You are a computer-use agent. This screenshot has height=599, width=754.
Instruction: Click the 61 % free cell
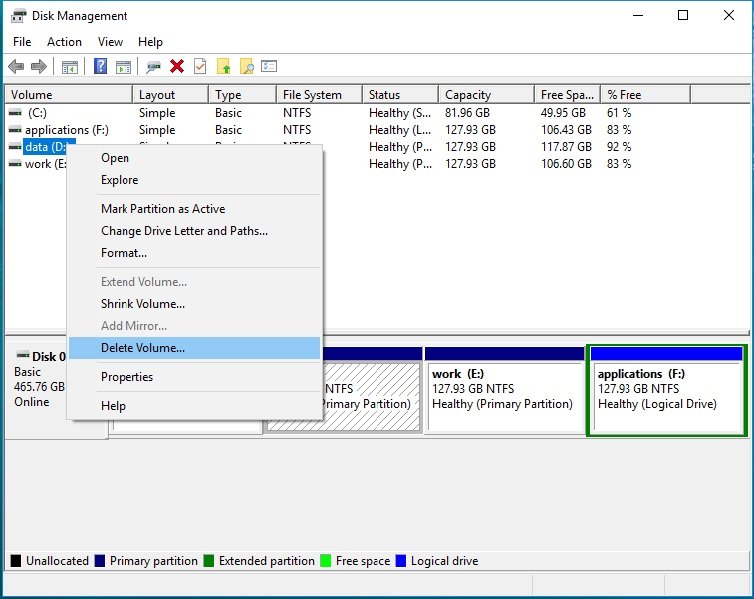tap(619, 113)
